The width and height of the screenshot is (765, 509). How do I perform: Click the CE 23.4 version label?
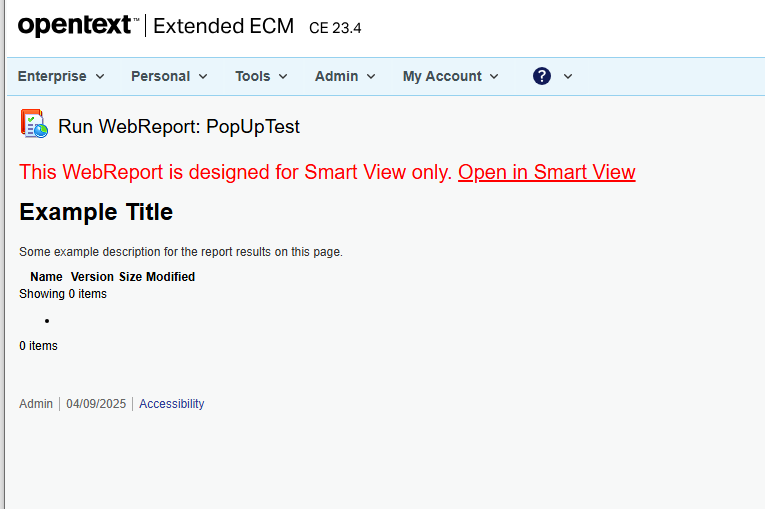(x=335, y=28)
